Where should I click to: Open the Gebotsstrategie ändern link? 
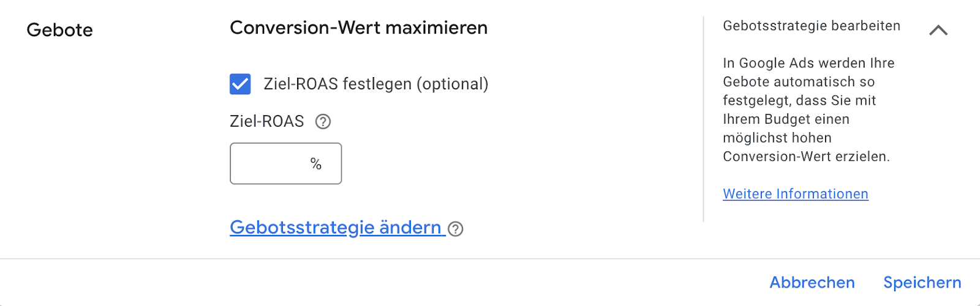(x=336, y=228)
